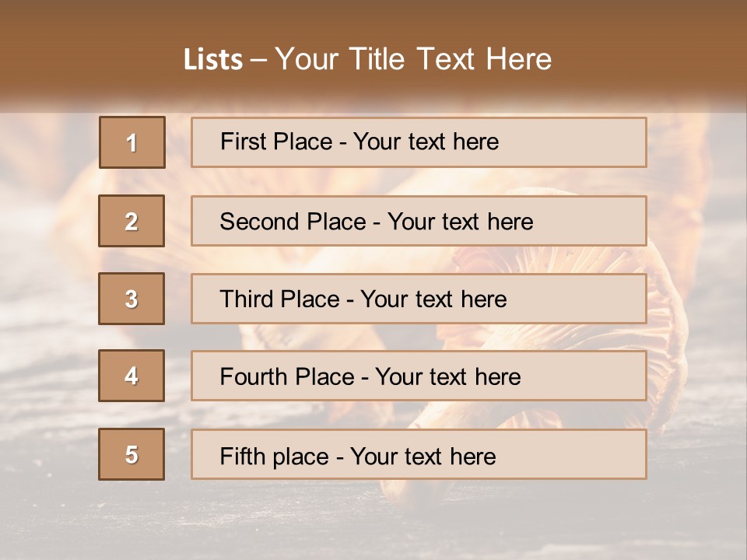The image size is (747, 560).
Task: Click the words 'Second Place' in list
Action: [292, 222]
